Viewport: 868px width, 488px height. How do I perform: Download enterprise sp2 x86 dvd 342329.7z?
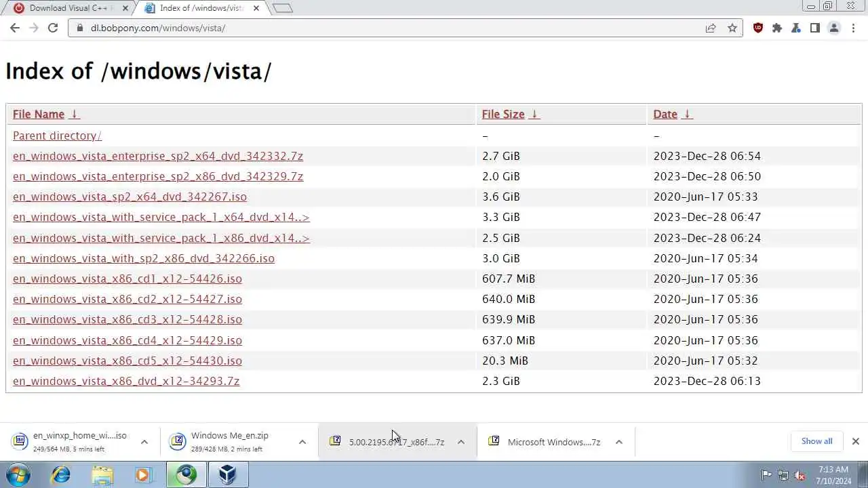158,176
